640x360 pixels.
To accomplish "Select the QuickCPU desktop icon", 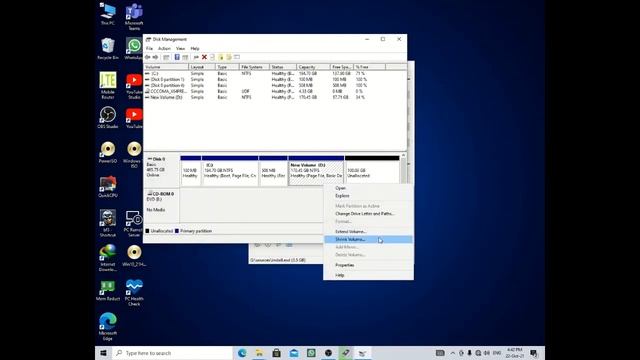I will pos(108,187).
